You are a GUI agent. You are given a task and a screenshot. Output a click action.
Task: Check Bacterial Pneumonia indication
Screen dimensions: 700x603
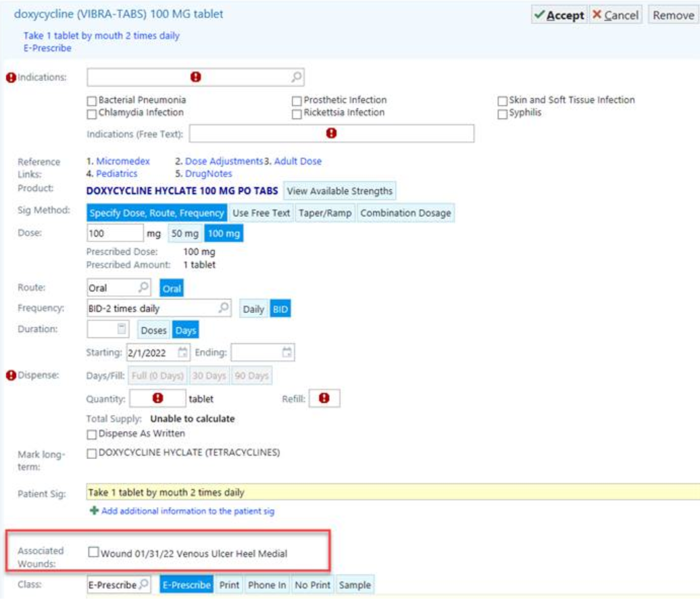tap(91, 101)
